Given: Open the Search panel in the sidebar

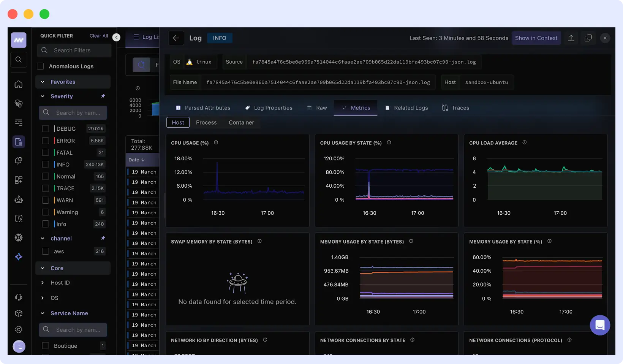Looking at the screenshot, I should tap(18, 59).
